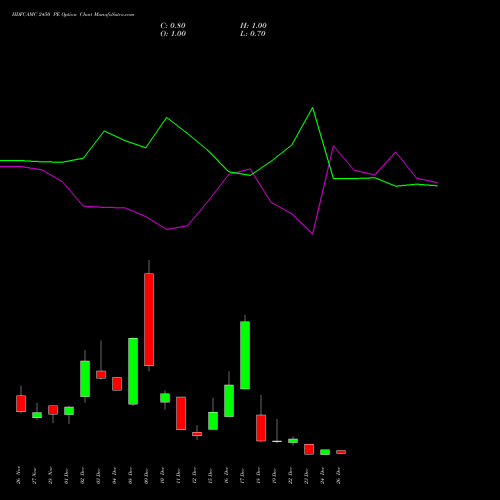Click the 26 Nov date label
This screenshot has height=500, width=500.
coord(18,475)
